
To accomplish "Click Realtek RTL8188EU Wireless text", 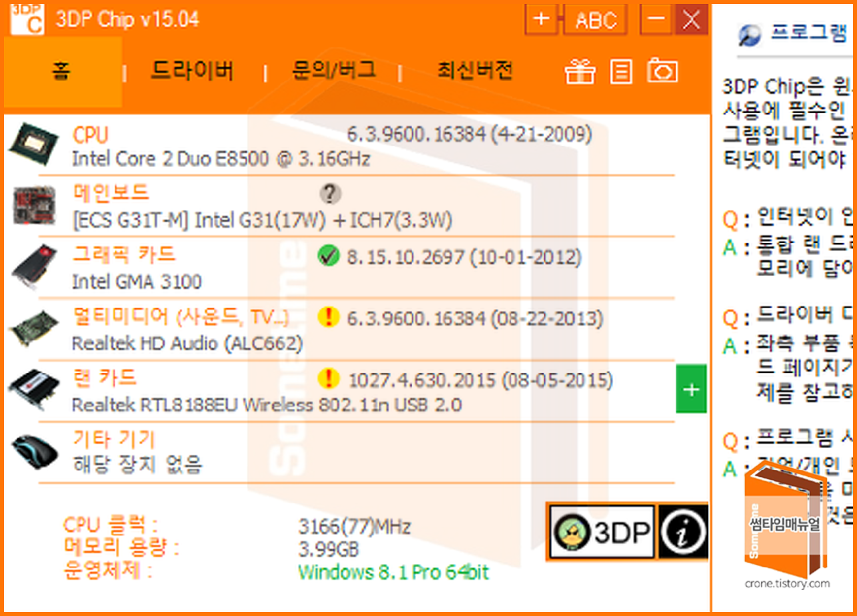I will [x=267, y=405].
